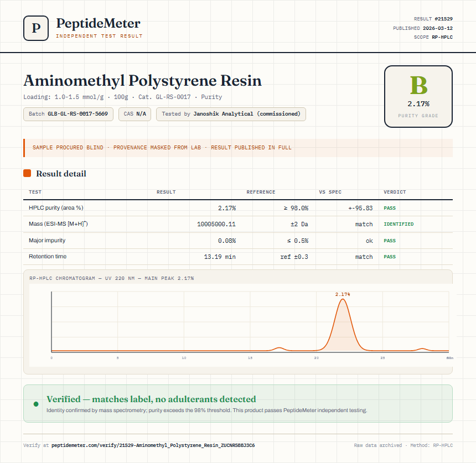Screen dimensions: 476x463
Task: Click the PeptideMeter brand name
Action: [x=98, y=23]
